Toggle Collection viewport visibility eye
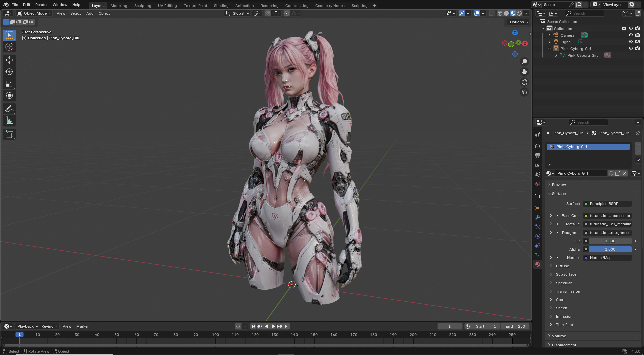 pos(631,28)
